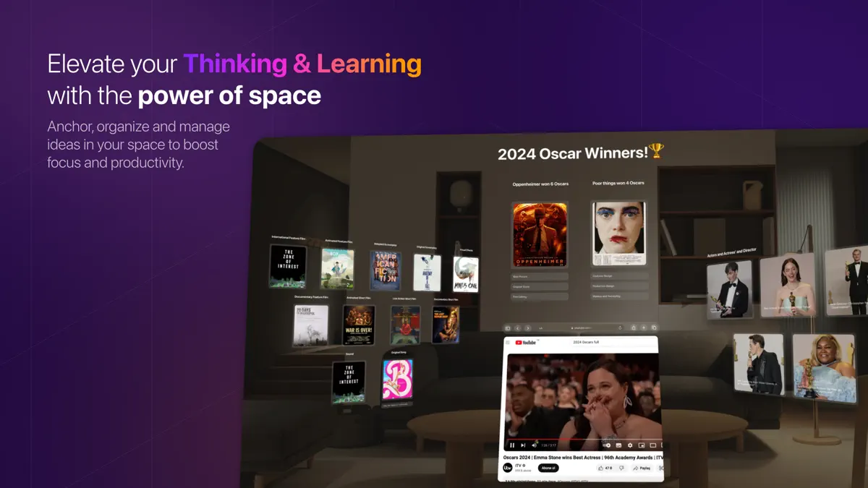This screenshot has width=868, height=488.
Task: Open the tab overview icon in the browser toolbar
Action: pyautogui.click(x=655, y=327)
